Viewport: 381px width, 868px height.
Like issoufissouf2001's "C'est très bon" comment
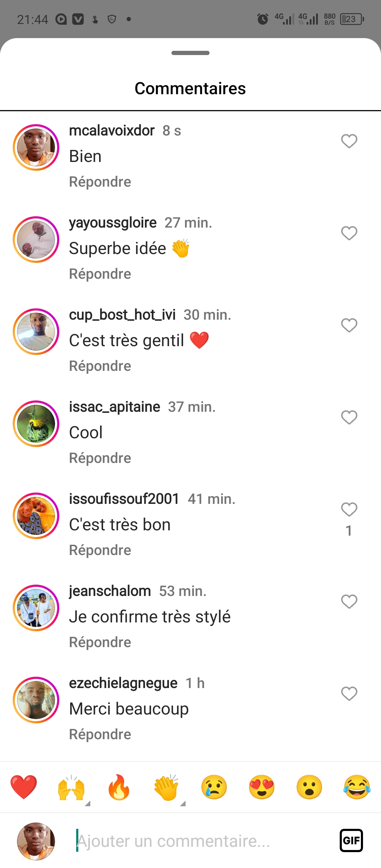pyautogui.click(x=349, y=510)
